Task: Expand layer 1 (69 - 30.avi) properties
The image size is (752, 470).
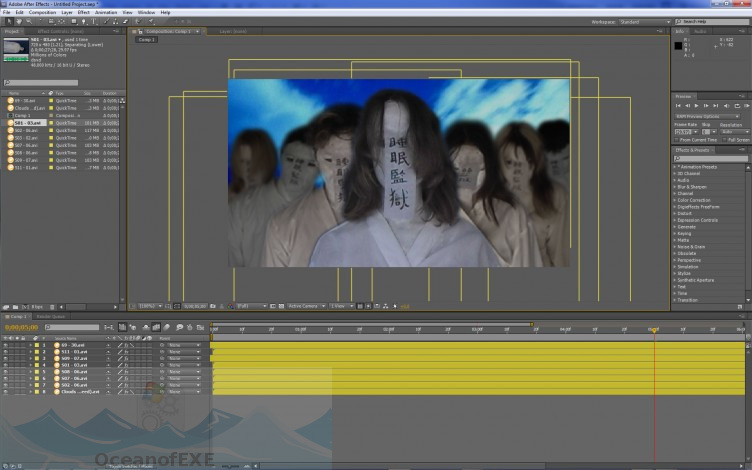Action: (x=30, y=345)
